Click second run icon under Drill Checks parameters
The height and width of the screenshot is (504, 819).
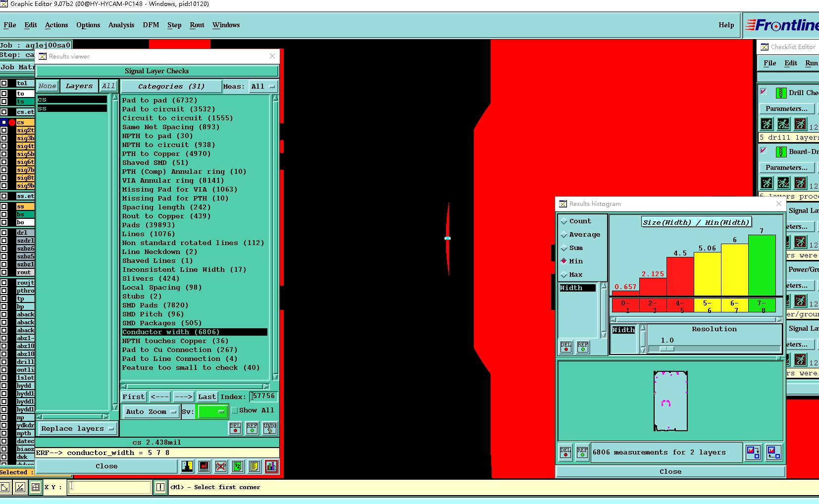tap(783, 124)
